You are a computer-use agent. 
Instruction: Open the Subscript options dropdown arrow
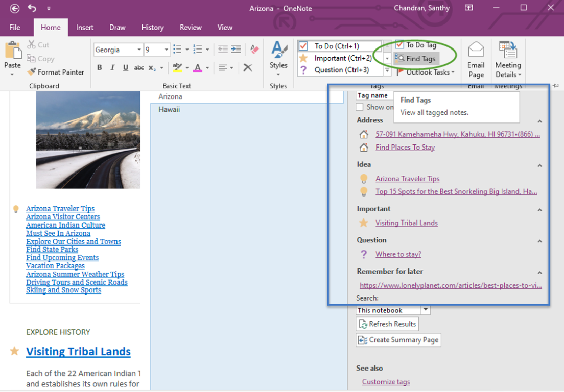click(x=162, y=68)
